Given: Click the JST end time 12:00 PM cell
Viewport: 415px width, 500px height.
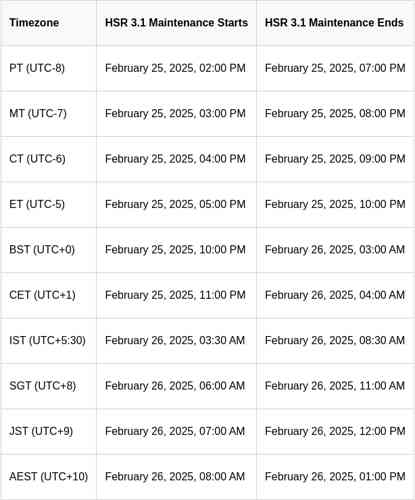Looking at the screenshot, I should click(335, 431).
